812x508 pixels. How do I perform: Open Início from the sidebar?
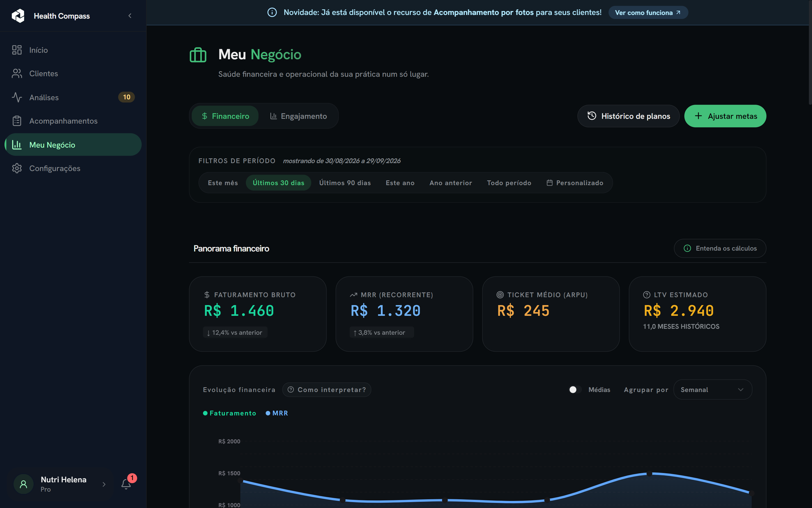[73, 50]
